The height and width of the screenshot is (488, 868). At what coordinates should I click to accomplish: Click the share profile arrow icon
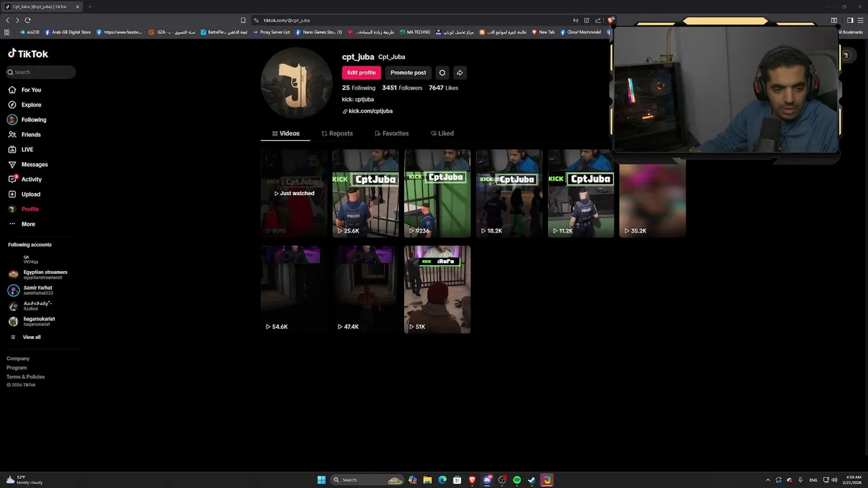tap(460, 73)
